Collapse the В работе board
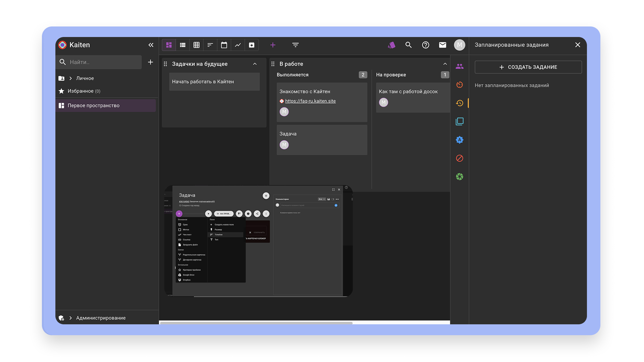644x362 pixels. 445,64
